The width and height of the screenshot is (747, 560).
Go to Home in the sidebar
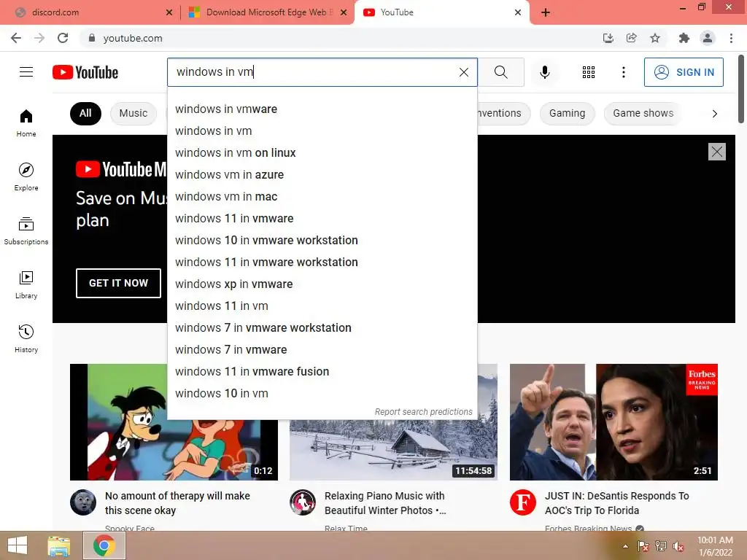pyautogui.click(x=26, y=122)
